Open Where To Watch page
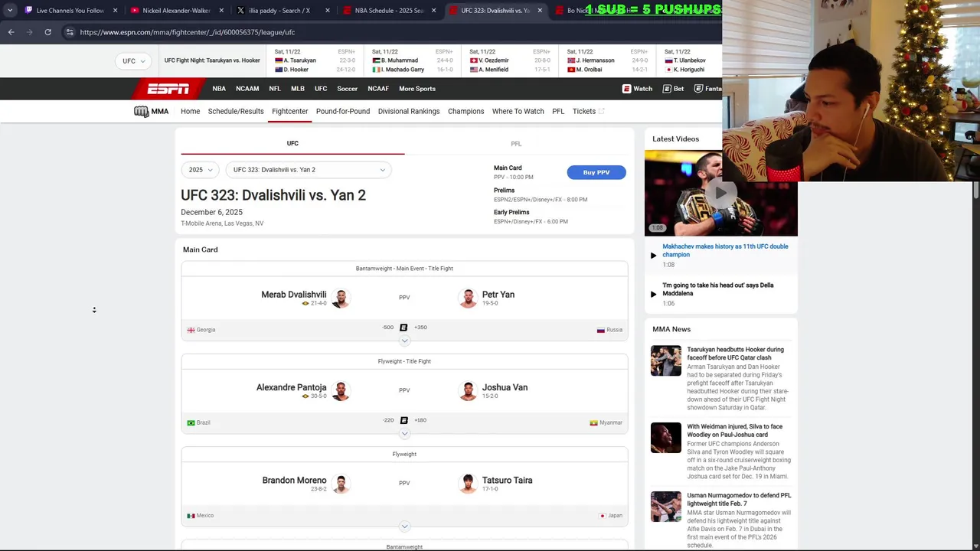980x551 pixels. [518, 112]
